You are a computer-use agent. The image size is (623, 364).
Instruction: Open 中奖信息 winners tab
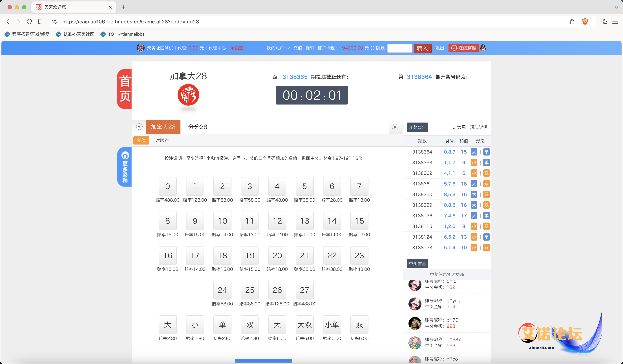click(x=417, y=264)
